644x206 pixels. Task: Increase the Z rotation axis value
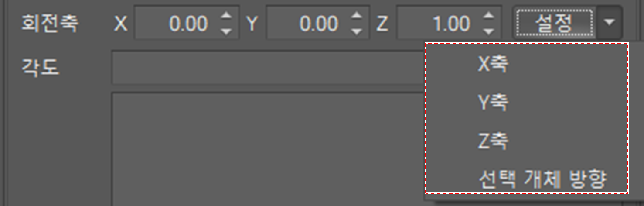click(489, 16)
